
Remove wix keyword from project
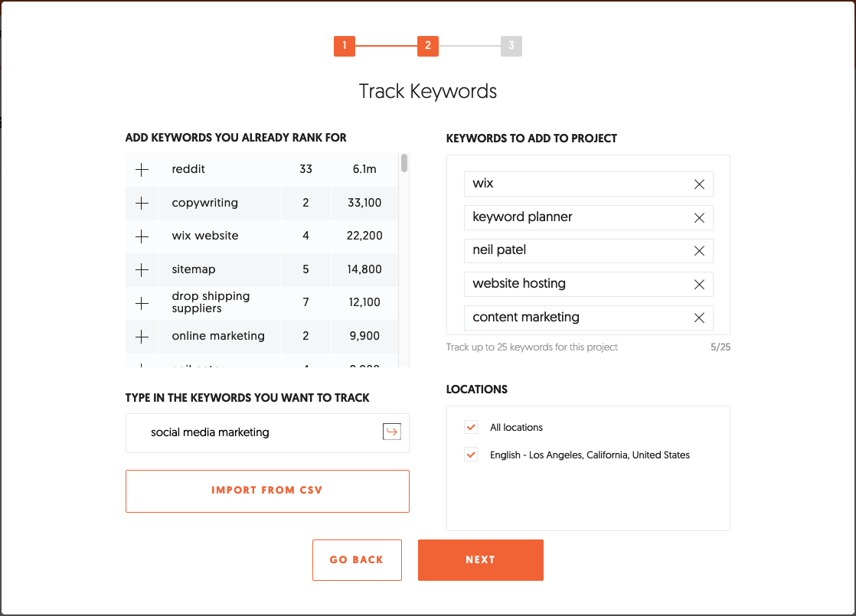pyautogui.click(x=699, y=184)
